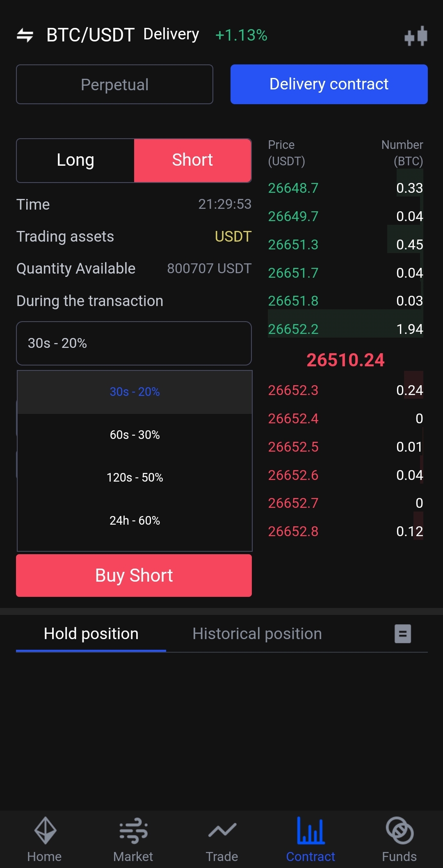The image size is (443, 868).
Task: Choose the 24h - 60% option
Action: click(135, 521)
